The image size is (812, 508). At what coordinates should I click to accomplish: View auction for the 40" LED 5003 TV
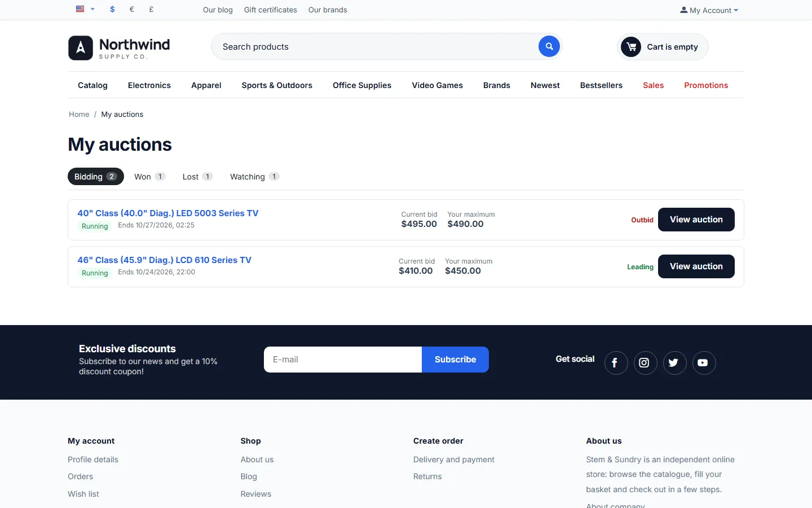click(696, 220)
